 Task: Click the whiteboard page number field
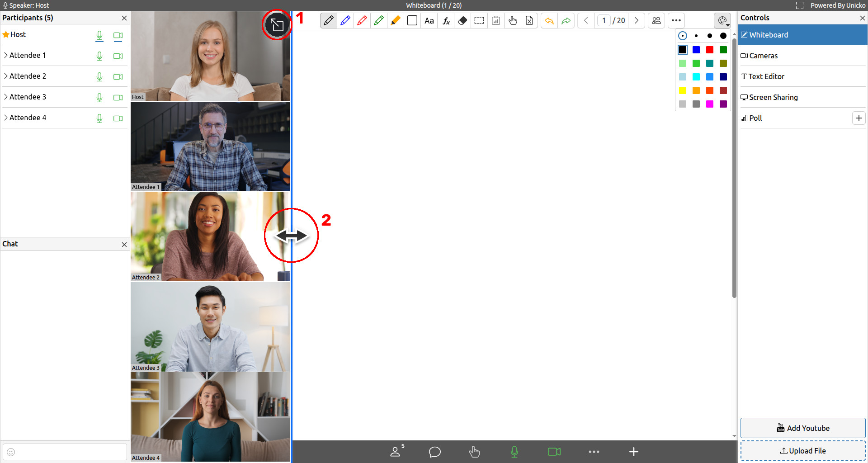click(x=604, y=20)
